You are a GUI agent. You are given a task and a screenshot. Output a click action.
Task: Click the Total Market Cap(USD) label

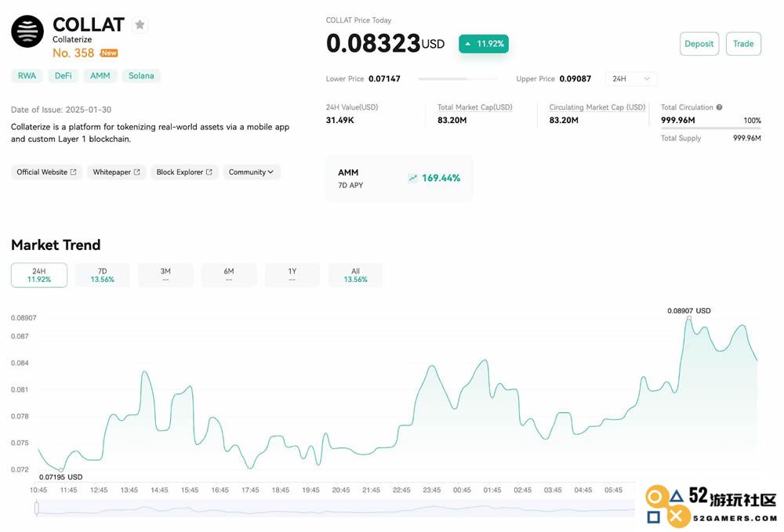tap(475, 107)
